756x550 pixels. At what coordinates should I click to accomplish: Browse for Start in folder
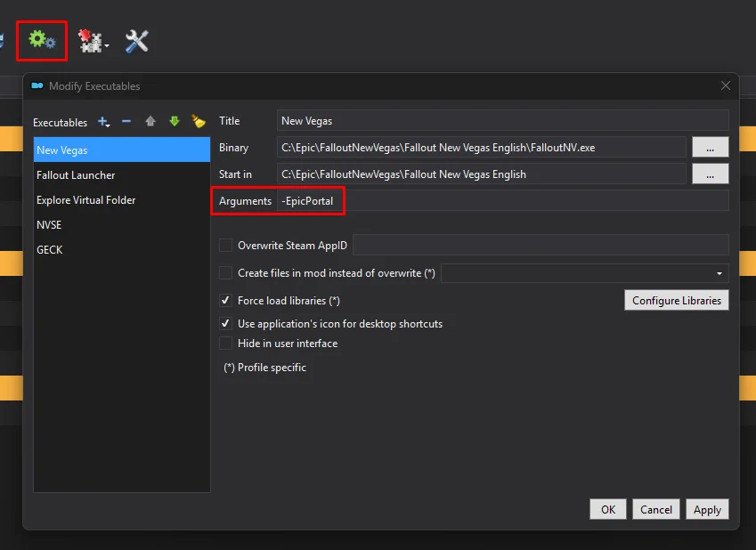tap(710, 174)
